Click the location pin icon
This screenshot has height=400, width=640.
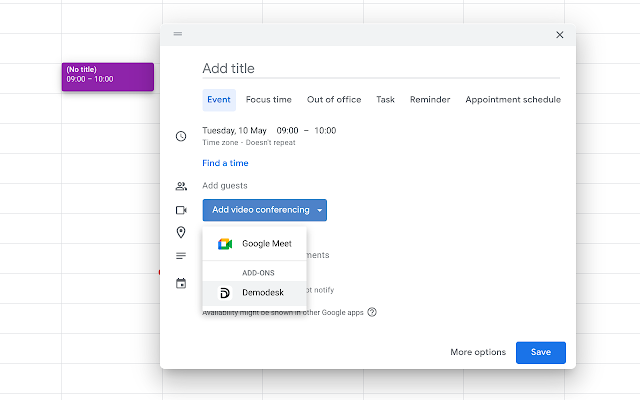tap(181, 232)
